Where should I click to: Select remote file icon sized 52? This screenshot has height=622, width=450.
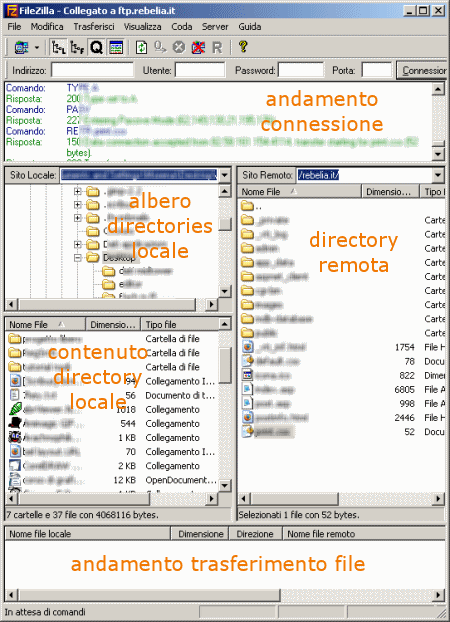(248, 432)
